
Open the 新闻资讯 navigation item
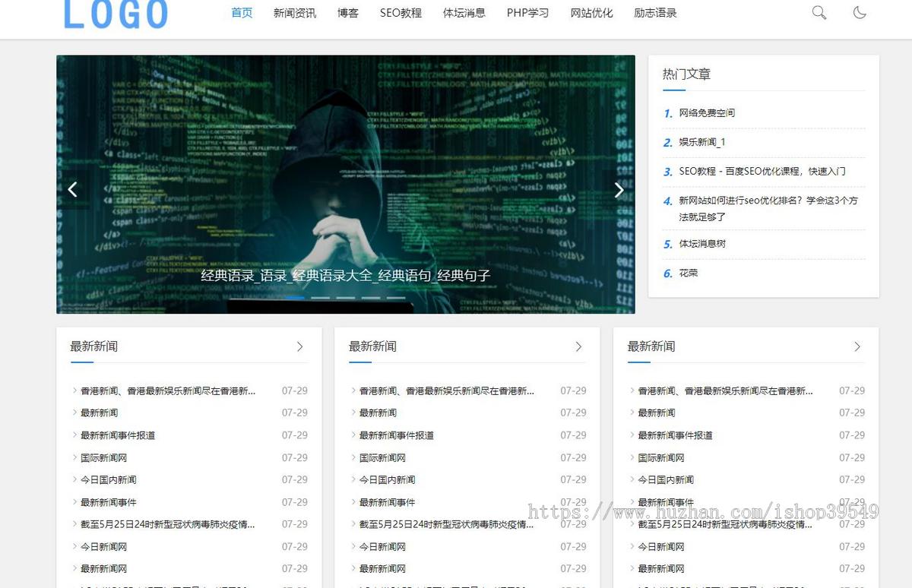click(295, 13)
